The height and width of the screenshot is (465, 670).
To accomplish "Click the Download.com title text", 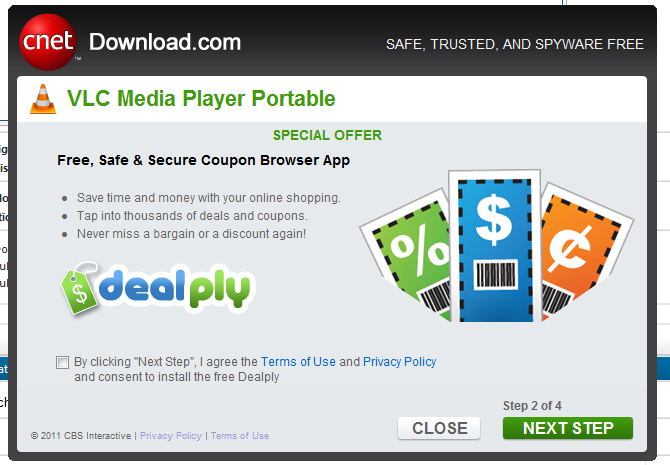I will (x=165, y=42).
